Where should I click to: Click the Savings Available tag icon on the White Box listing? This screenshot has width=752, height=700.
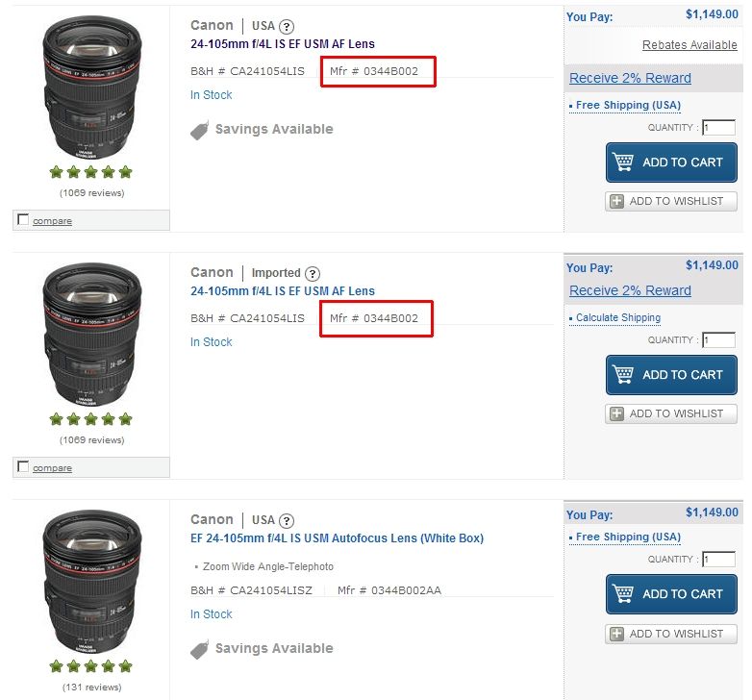(200, 650)
